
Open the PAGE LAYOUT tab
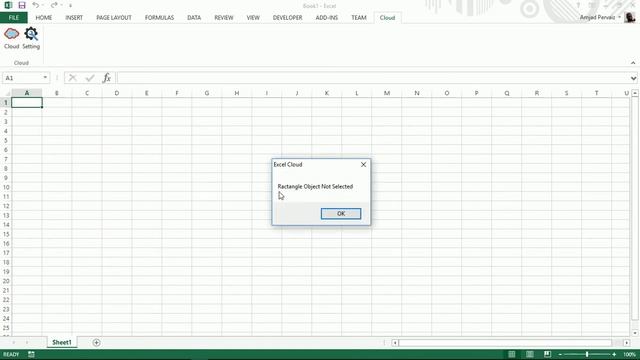(114, 18)
